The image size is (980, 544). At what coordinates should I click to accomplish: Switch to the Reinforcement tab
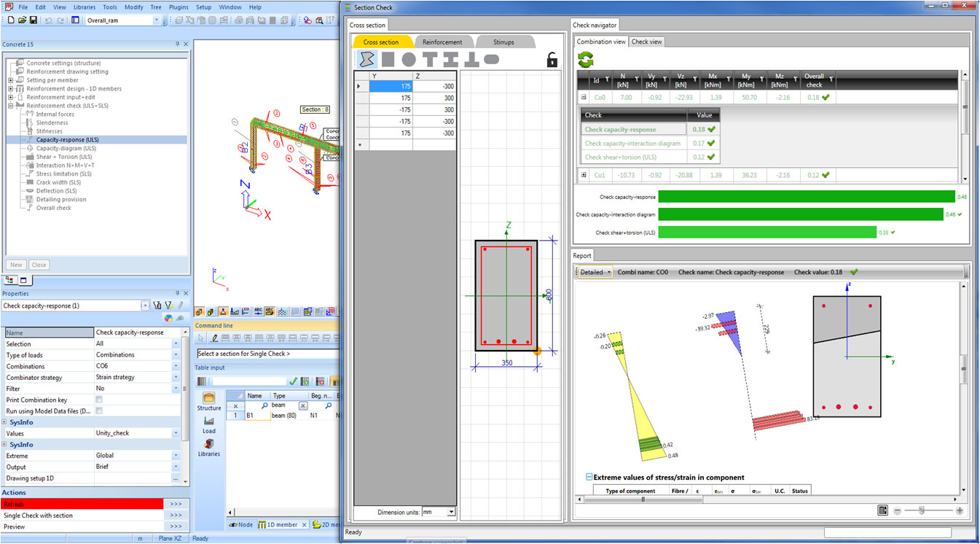tap(442, 42)
